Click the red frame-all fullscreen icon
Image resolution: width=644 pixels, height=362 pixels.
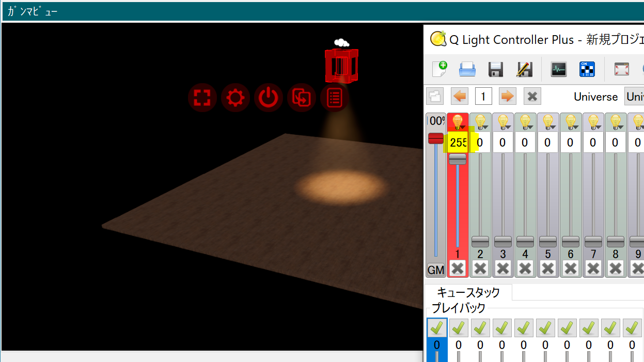tap(202, 98)
